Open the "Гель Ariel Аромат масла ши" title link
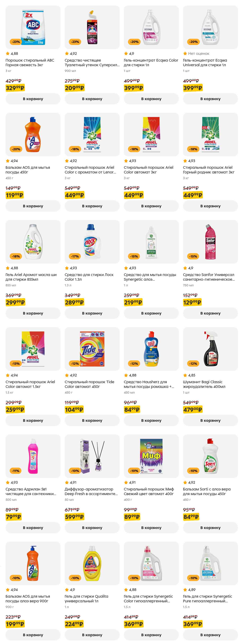 pos(31,277)
